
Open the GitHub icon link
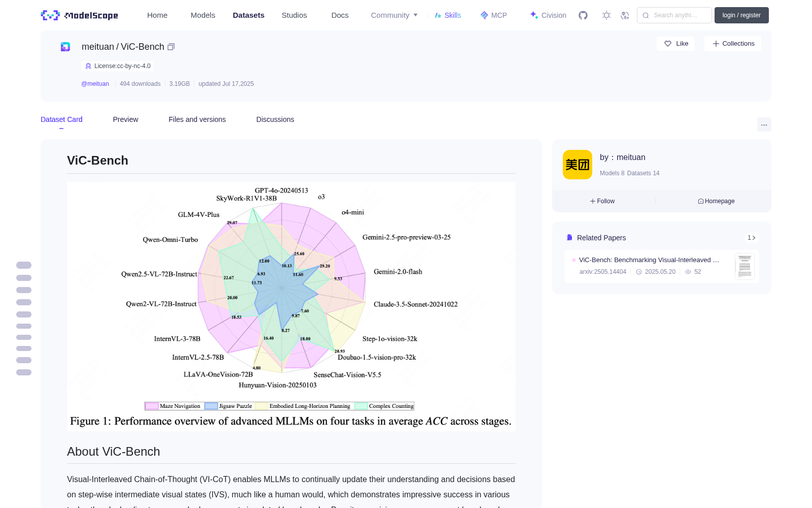coord(583,15)
